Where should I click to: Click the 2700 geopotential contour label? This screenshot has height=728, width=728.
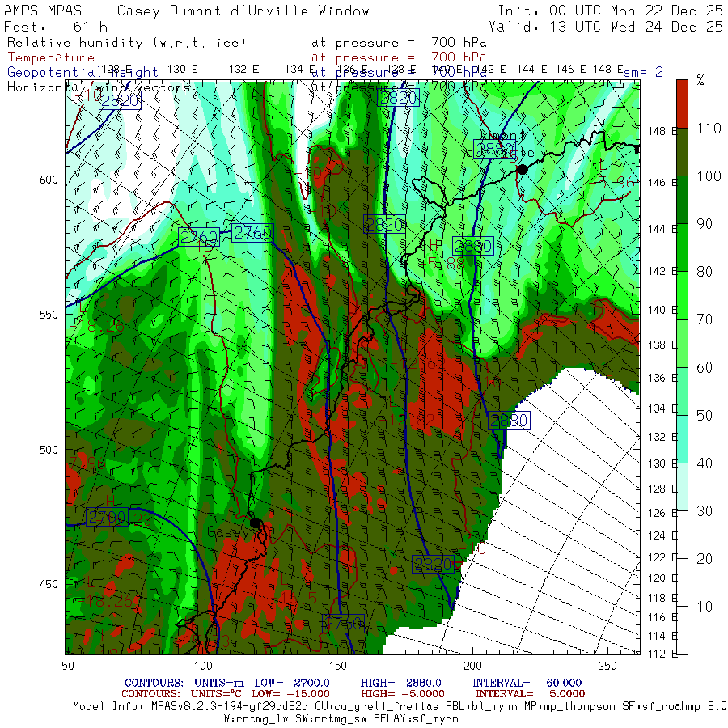pos(108,517)
